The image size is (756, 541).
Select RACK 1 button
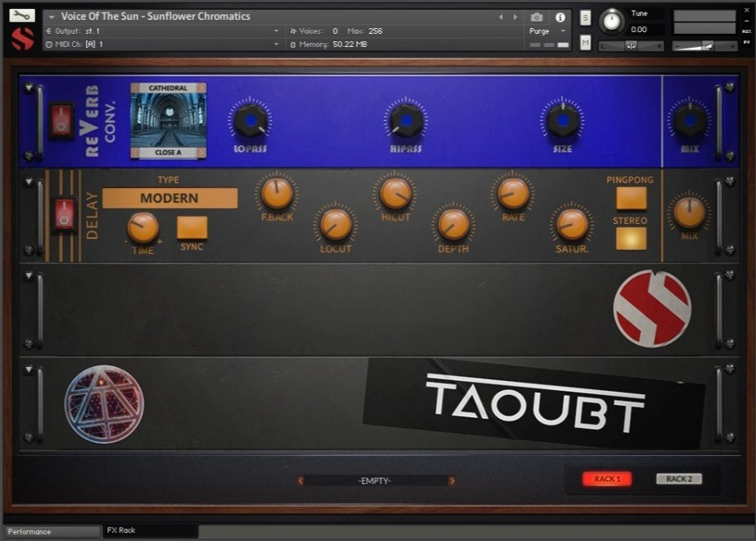coord(607,479)
